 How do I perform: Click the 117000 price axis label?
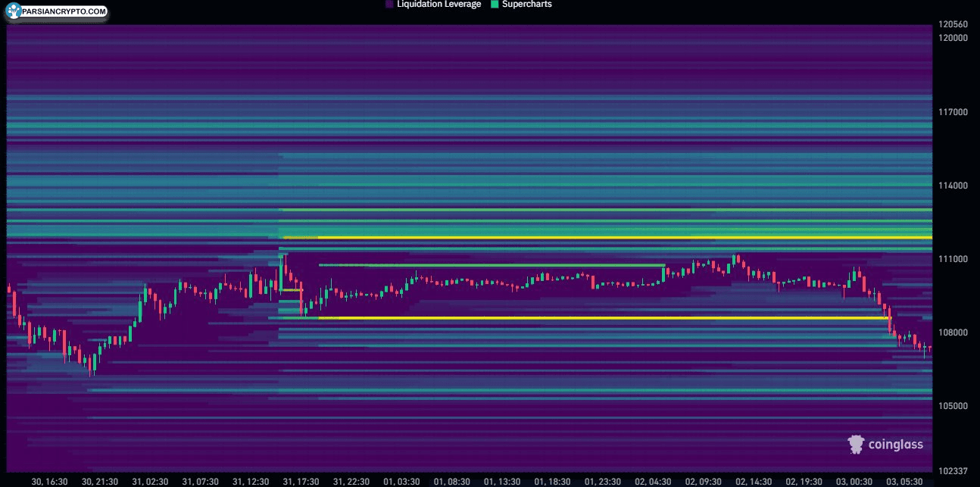tap(953, 112)
